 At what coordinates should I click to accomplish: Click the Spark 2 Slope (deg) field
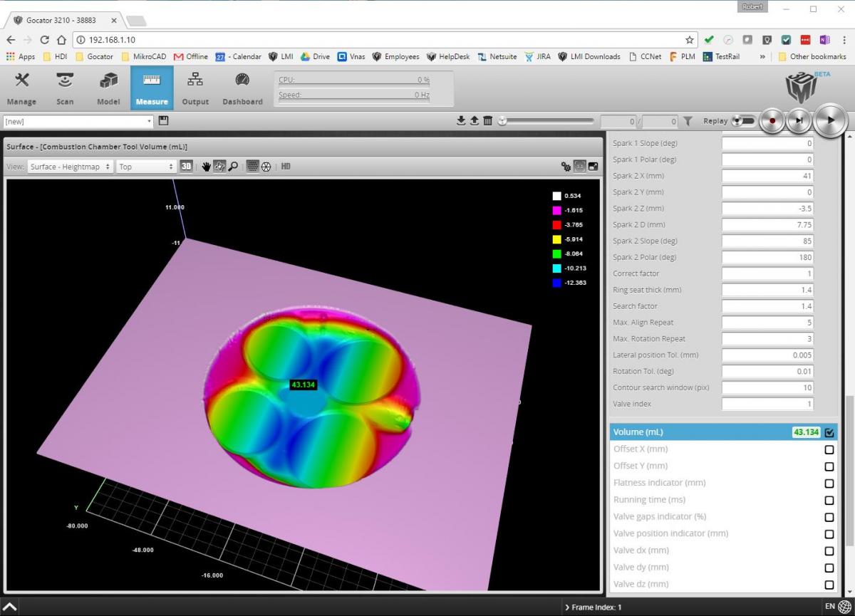(767, 241)
